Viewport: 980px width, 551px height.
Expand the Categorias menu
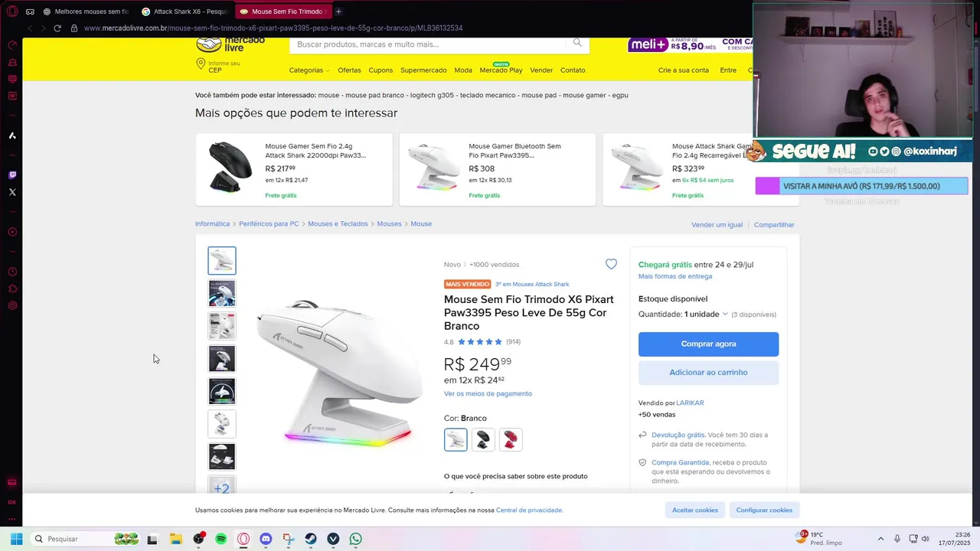309,70
